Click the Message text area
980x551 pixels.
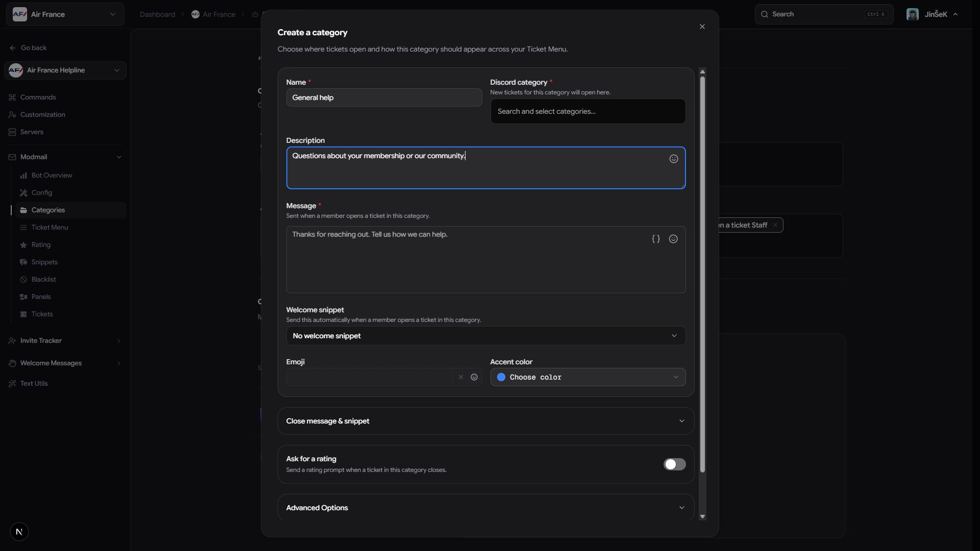[x=485, y=260]
